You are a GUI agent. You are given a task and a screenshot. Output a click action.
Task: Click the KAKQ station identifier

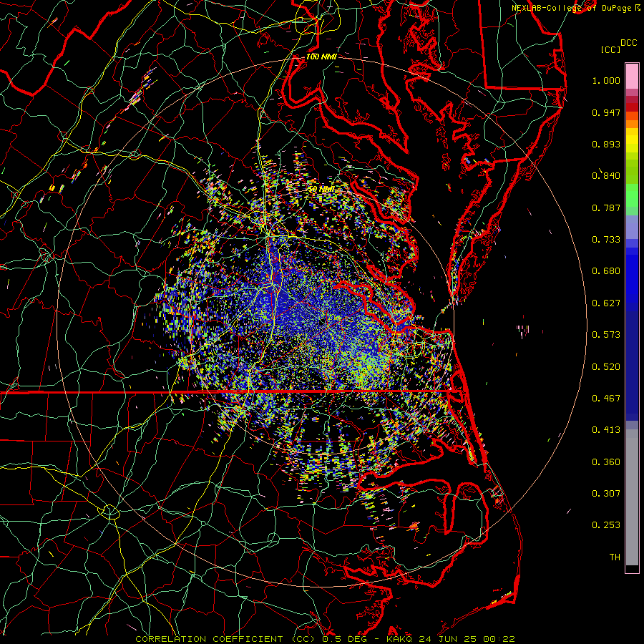(x=400, y=639)
